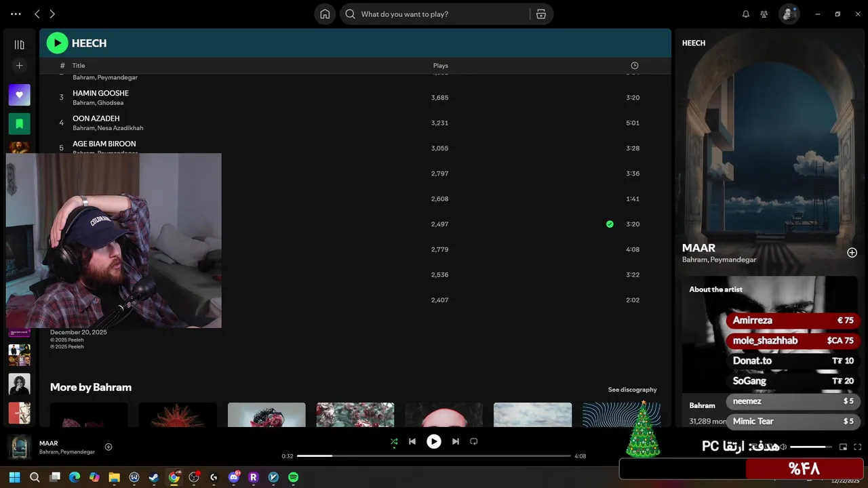This screenshot has height=488, width=868.
Task: Skip to previous track
Action: pyautogui.click(x=412, y=442)
